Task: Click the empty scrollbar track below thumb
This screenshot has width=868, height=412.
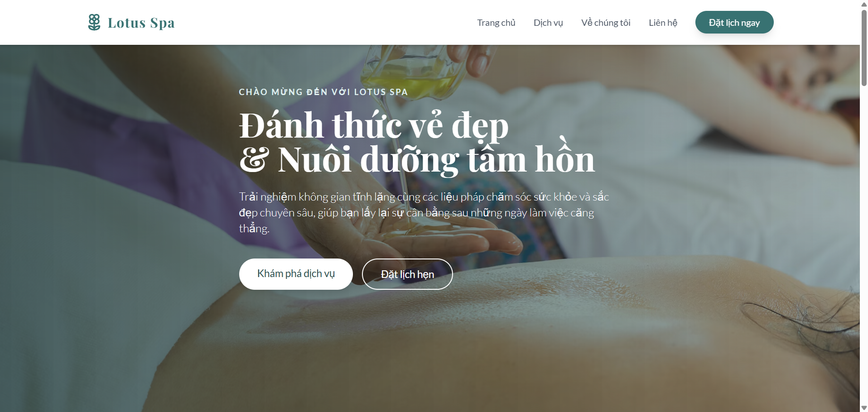Action: 864,244
